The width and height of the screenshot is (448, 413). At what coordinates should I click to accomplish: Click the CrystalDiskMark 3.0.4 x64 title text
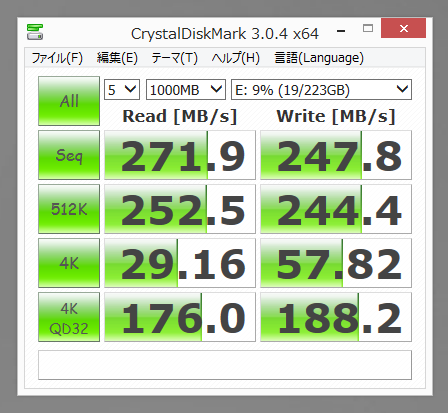[225, 34]
